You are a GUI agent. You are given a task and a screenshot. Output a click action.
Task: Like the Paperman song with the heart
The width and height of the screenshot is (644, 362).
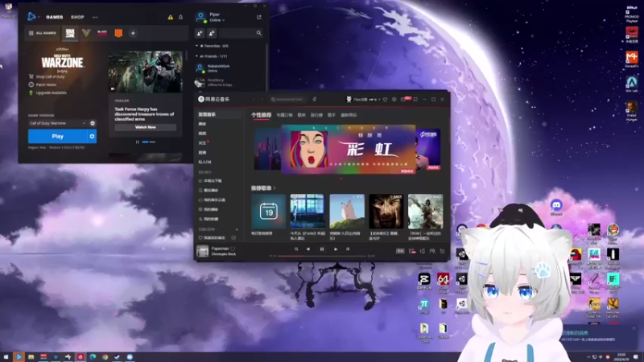(x=233, y=249)
